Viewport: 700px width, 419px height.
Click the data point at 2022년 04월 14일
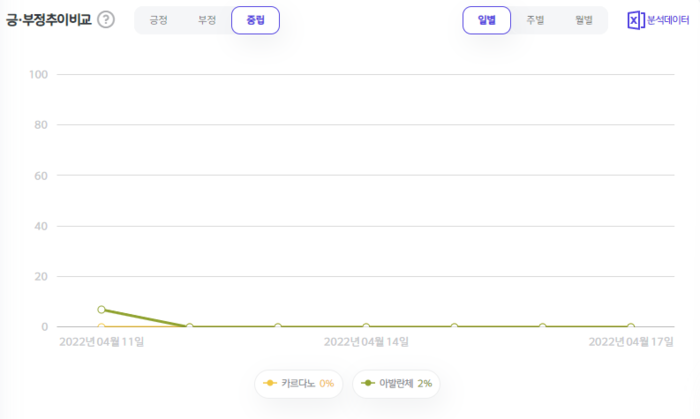tap(366, 327)
